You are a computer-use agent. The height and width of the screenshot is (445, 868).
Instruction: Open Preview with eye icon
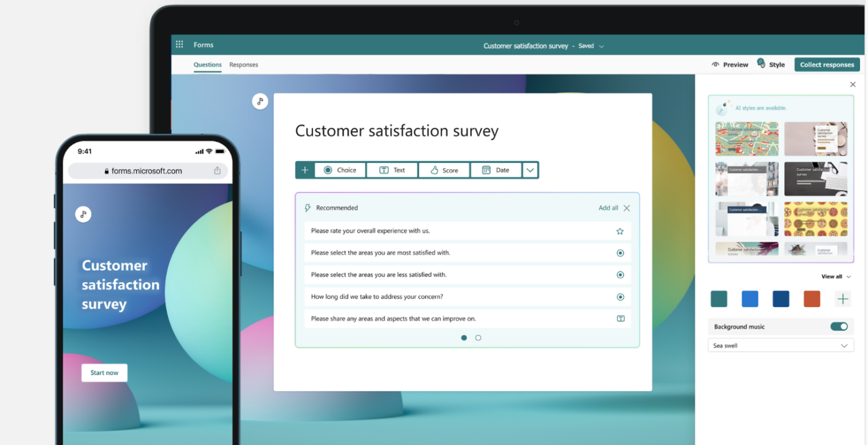(730, 64)
